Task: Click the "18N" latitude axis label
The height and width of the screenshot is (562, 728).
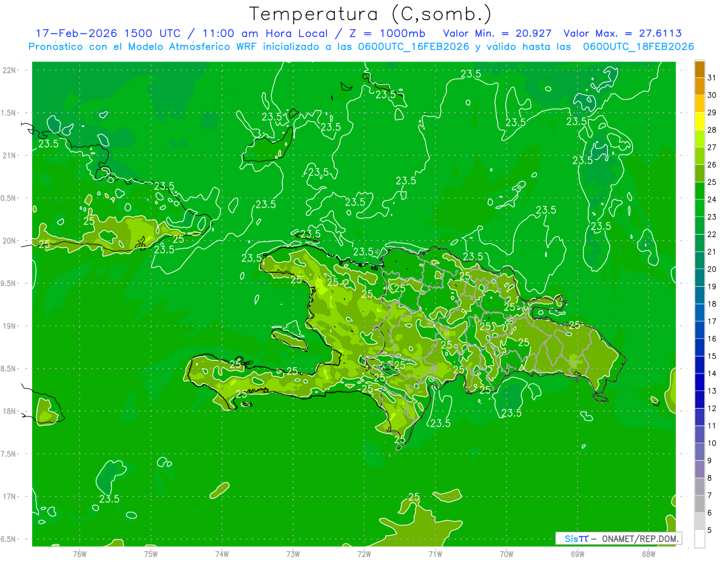Action: click(x=9, y=411)
